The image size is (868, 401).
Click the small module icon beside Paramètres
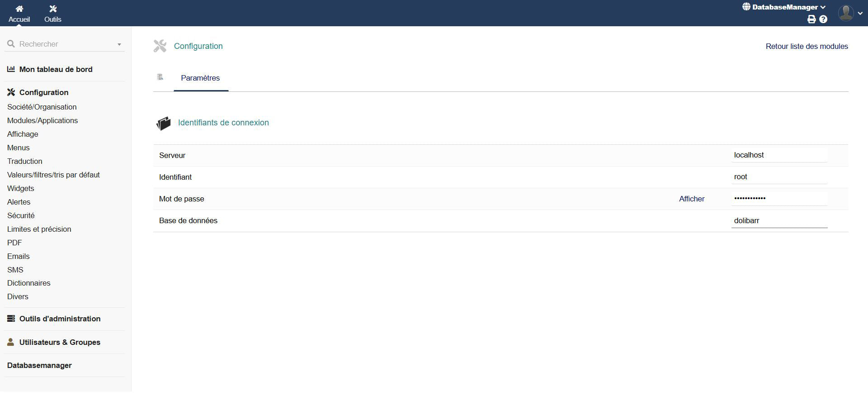[x=160, y=77]
